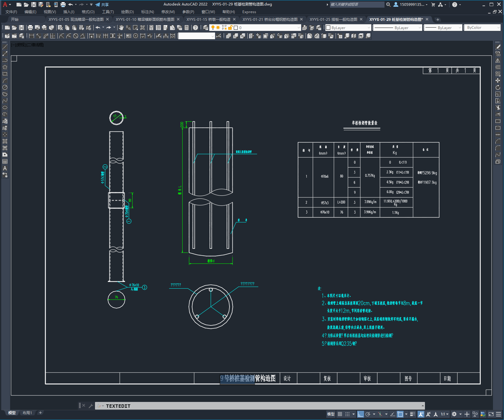Click the Share (共享) button

[102, 5]
